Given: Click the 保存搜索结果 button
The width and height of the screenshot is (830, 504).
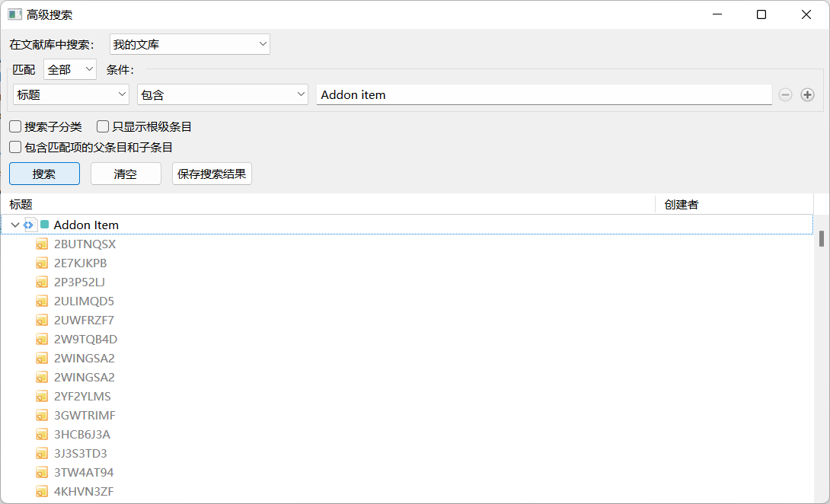Looking at the screenshot, I should (212, 174).
